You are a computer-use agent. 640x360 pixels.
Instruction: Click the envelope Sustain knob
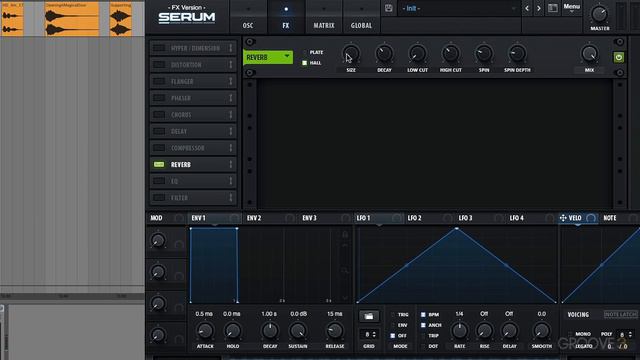(298, 331)
